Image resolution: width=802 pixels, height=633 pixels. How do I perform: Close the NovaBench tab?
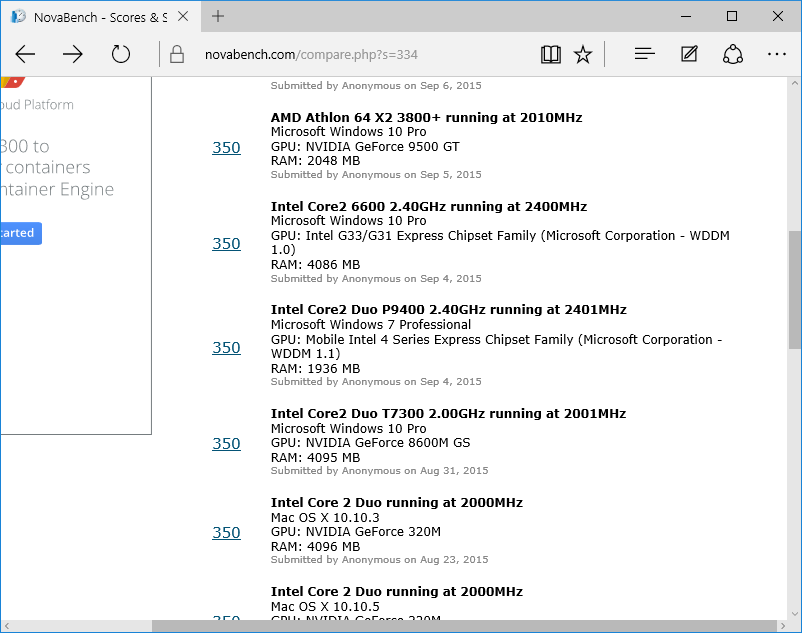[183, 16]
